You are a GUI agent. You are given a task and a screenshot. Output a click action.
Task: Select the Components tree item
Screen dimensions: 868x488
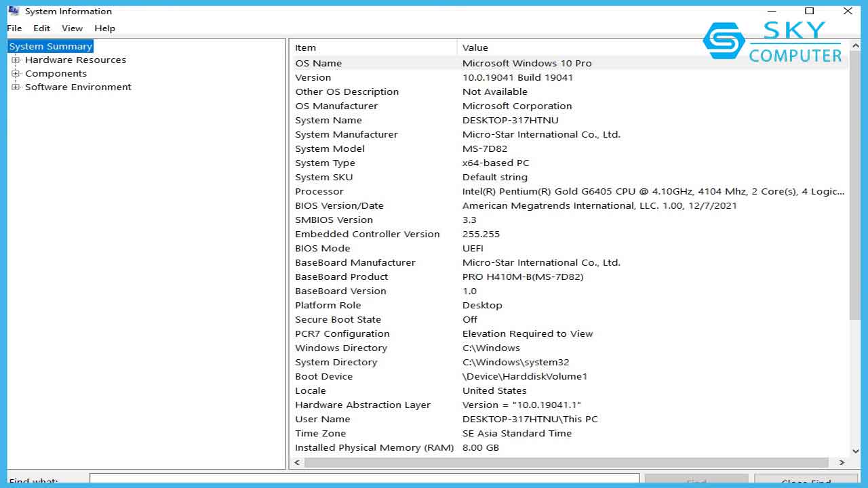[x=56, y=73]
